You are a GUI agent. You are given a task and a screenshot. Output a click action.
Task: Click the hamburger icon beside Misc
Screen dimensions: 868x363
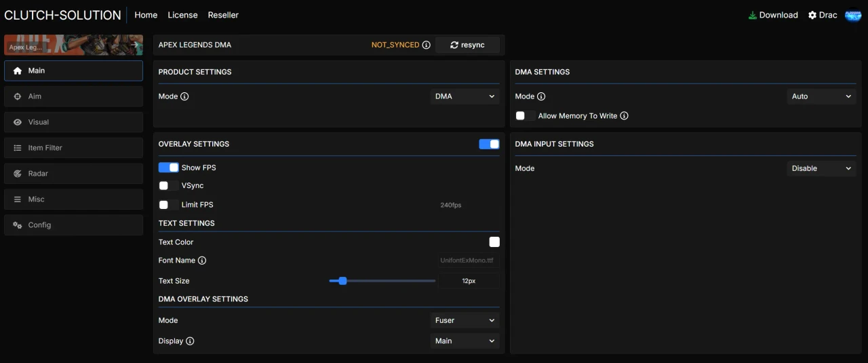pos(18,199)
